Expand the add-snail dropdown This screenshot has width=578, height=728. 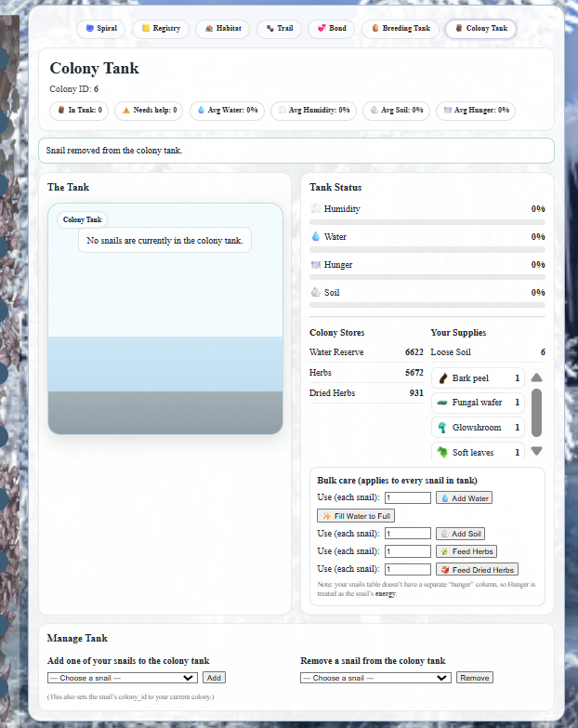(x=123, y=678)
